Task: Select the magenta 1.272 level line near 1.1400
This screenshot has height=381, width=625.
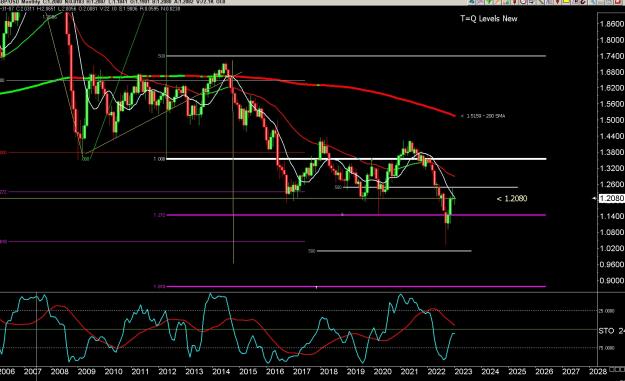Action: (356, 215)
